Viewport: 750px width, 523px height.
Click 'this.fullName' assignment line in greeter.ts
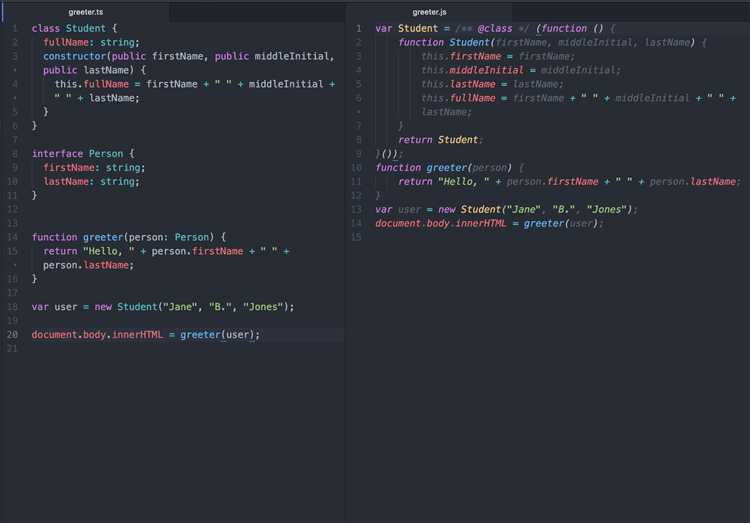195,84
